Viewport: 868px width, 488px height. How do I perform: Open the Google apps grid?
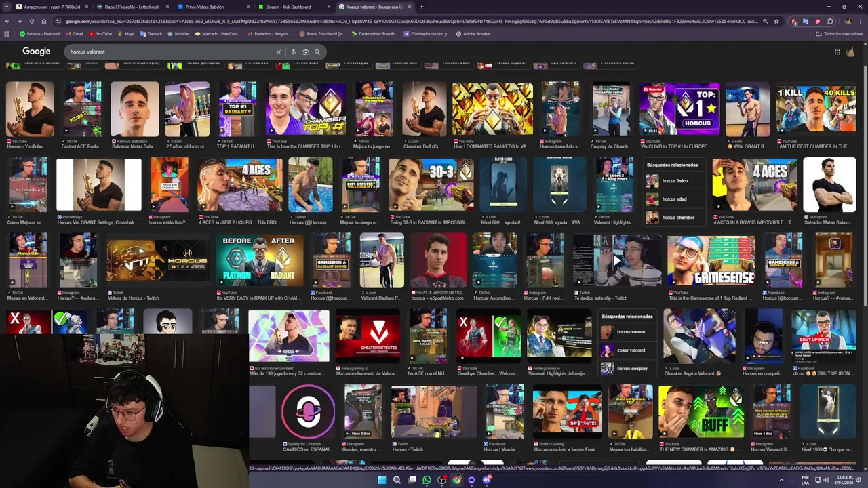[x=837, y=52]
